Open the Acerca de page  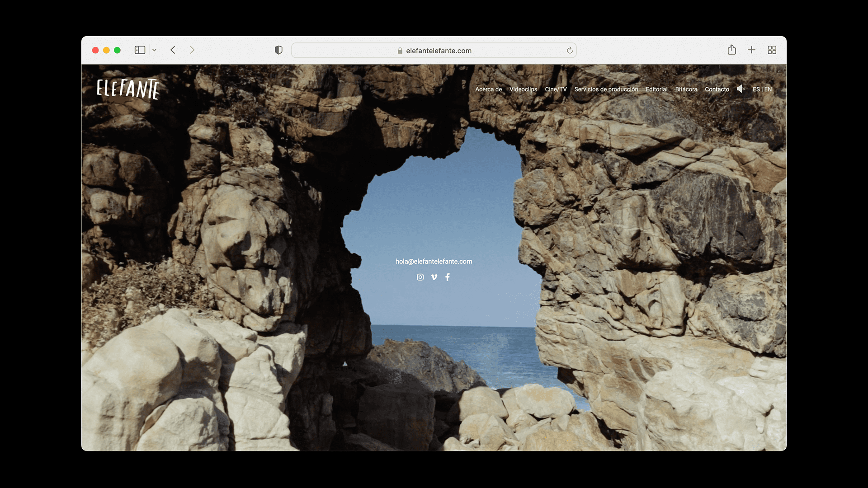[488, 89]
